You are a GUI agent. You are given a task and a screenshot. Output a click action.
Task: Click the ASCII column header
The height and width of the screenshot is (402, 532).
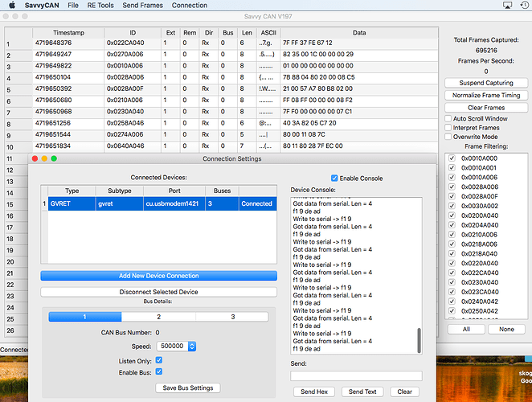(x=268, y=33)
